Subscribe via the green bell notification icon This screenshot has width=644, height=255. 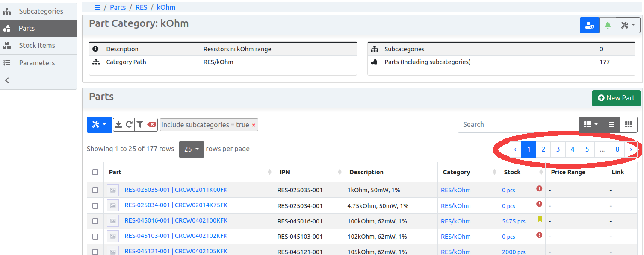(607, 25)
